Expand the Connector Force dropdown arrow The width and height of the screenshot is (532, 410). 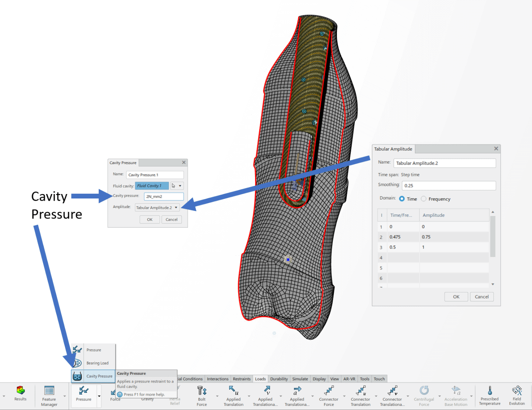click(x=344, y=396)
